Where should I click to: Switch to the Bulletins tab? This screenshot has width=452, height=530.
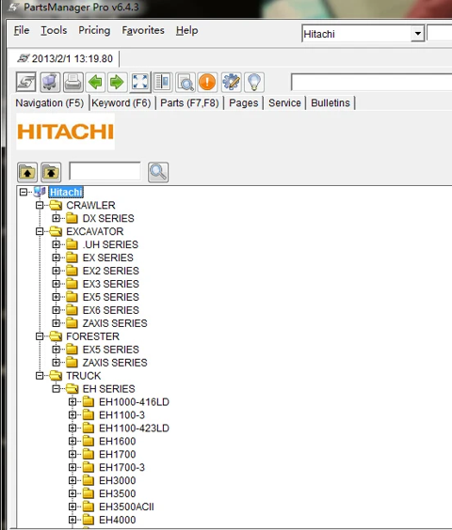coord(330,103)
